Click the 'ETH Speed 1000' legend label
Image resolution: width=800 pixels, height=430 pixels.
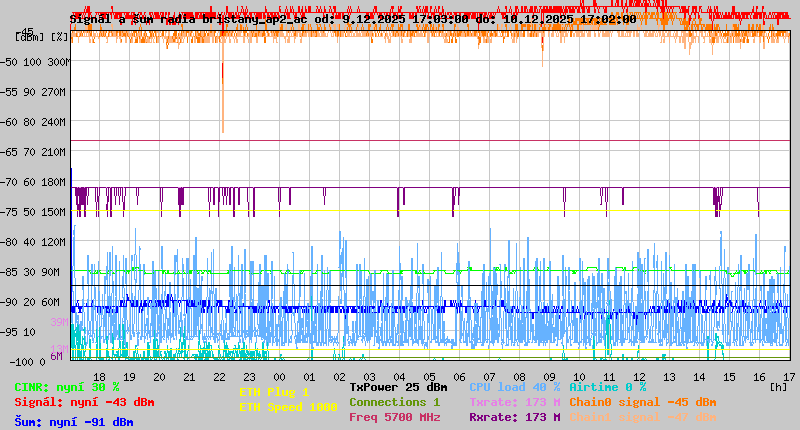(x=288, y=408)
